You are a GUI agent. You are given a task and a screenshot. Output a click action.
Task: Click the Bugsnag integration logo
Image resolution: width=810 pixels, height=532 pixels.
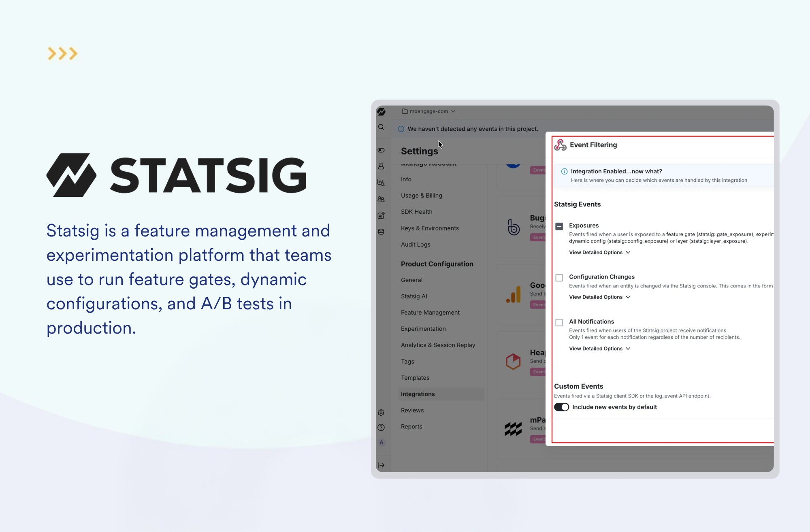(514, 227)
